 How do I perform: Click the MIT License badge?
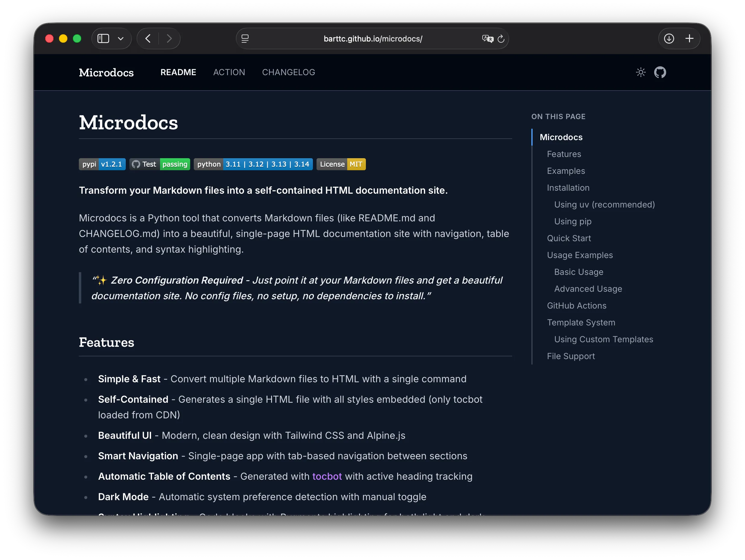[x=341, y=164]
